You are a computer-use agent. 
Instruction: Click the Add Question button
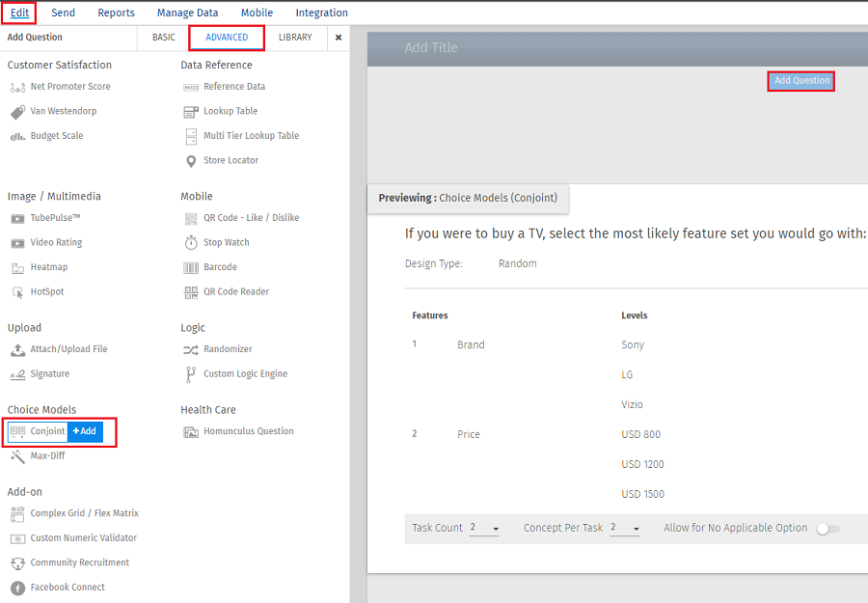[x=801, y=81]
